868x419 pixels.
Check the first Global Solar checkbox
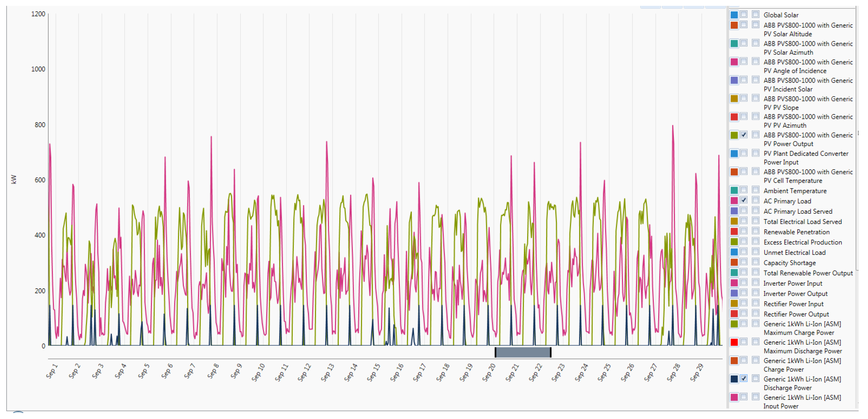tap(744, 14)
